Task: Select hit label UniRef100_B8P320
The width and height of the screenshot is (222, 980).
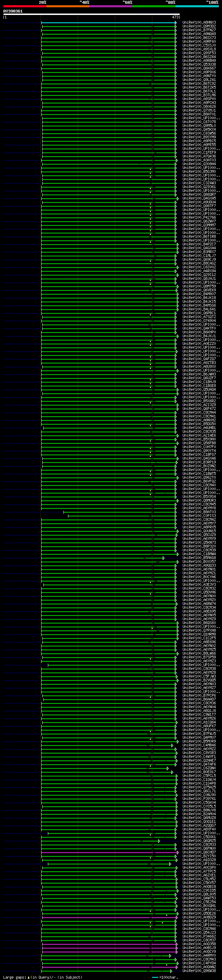Action: pos(199,546)
